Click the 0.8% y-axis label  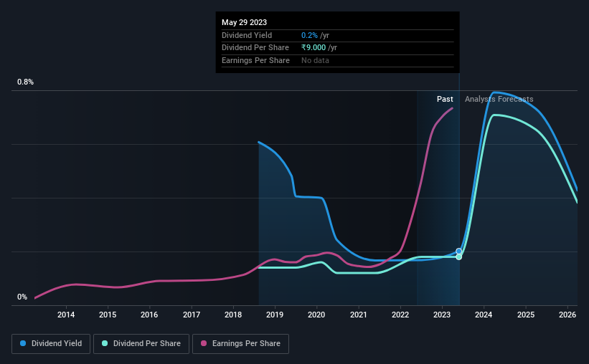pyautogui.click(x=25, y=82)
